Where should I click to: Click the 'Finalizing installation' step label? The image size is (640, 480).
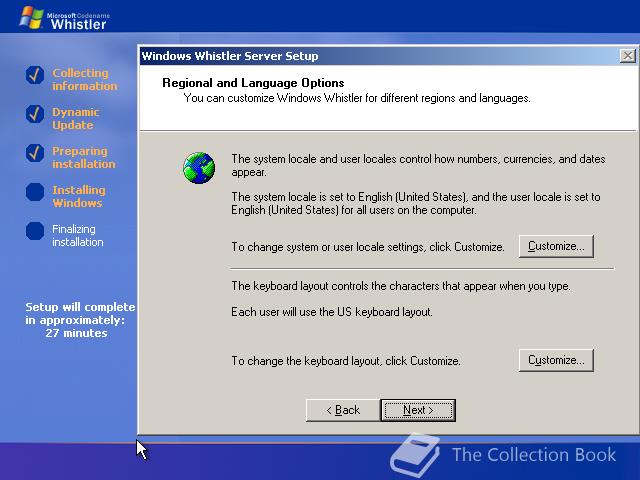click(78, 235)
